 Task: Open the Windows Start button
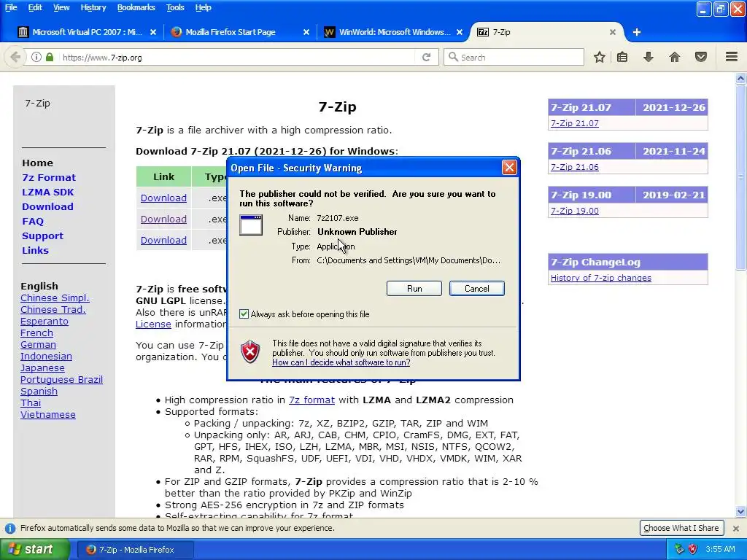tap(35, 549)
